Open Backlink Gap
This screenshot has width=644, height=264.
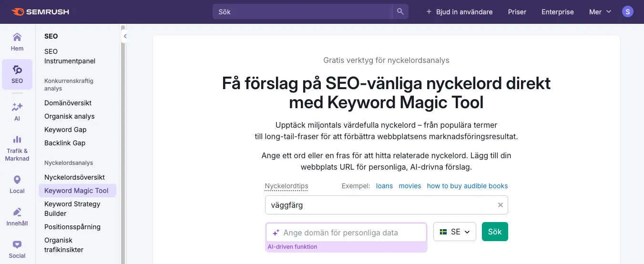pos(65,143)
